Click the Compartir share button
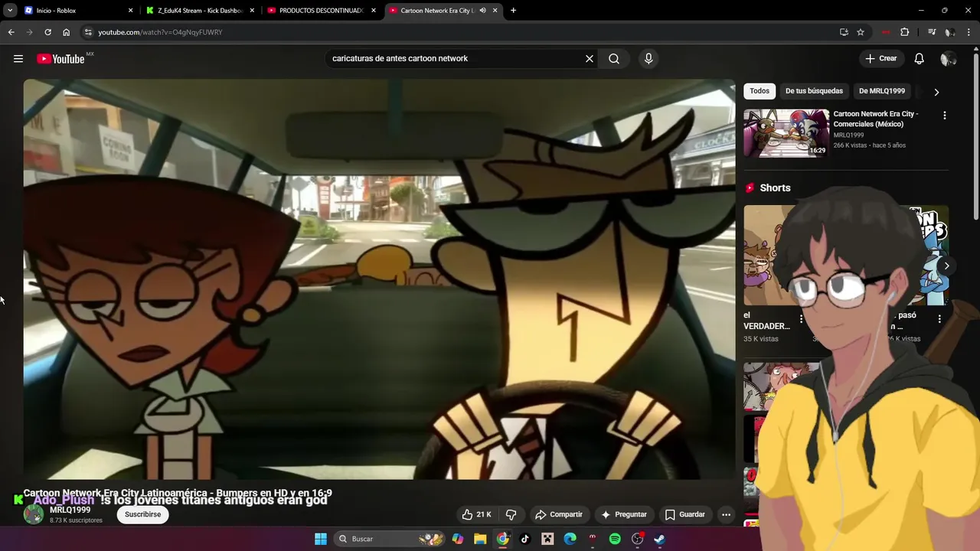The image size is (980, 551). click(559, 514)
